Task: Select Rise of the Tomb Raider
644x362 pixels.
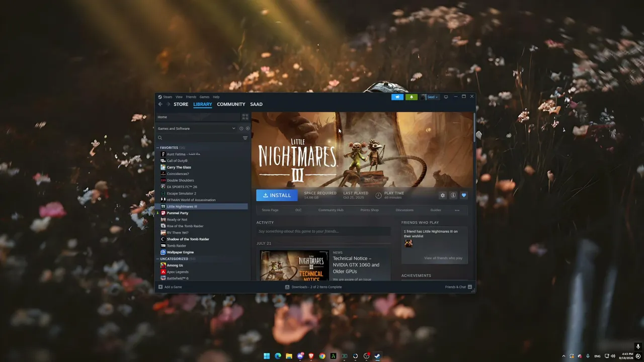Action: (202, 226)
